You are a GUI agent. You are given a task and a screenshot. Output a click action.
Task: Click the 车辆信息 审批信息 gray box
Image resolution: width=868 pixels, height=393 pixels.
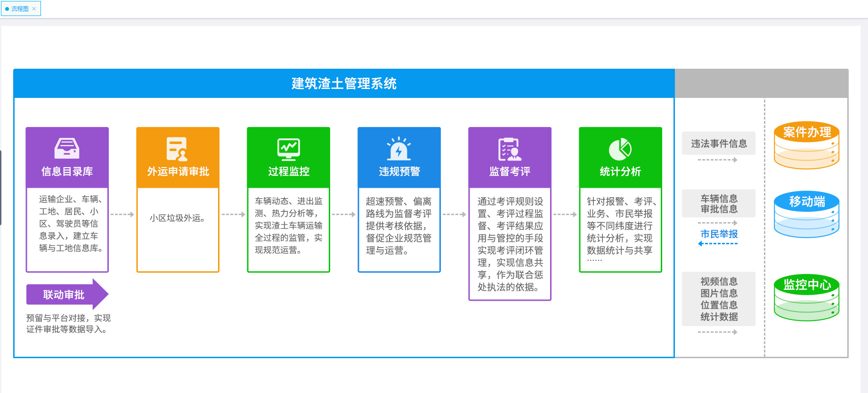pyautogui.click(x=719, y=203)
